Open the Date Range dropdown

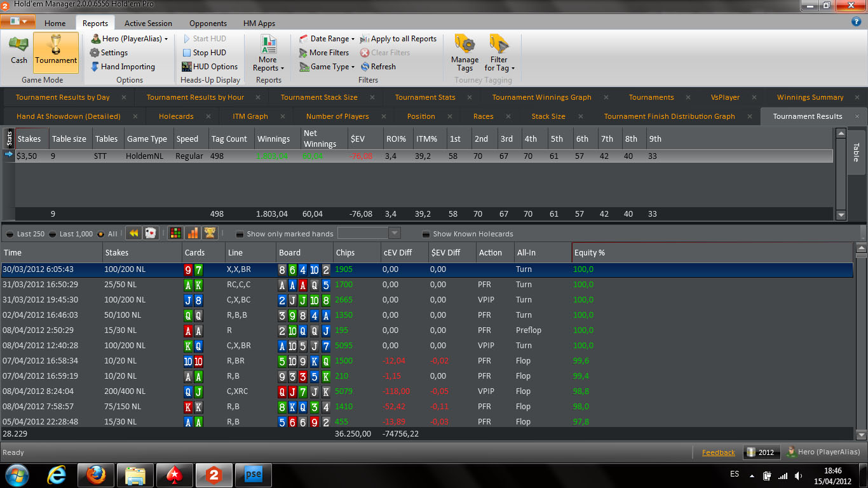pos(327,39)
